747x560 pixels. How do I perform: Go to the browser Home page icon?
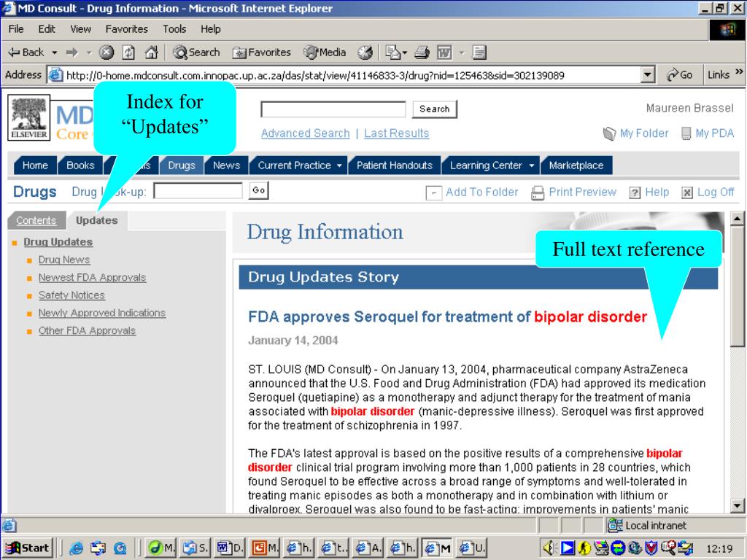click(x=151, y=52)
